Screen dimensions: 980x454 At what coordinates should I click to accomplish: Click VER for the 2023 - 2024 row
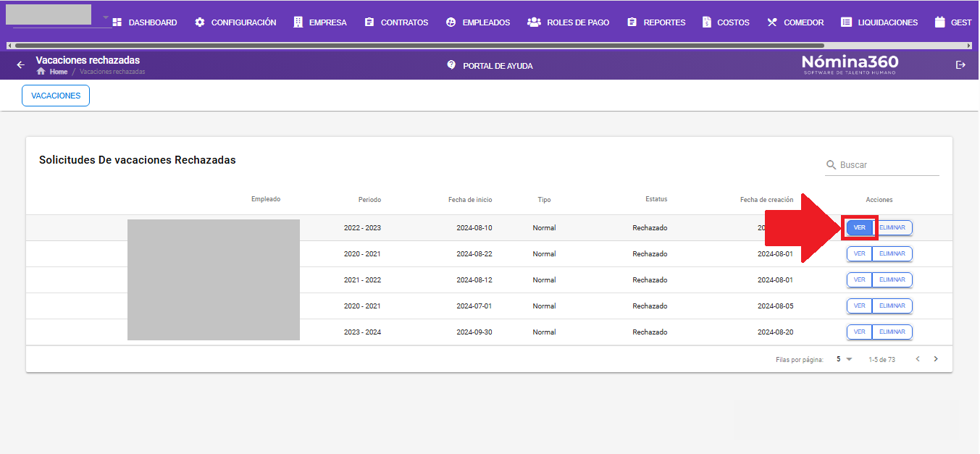859,332
